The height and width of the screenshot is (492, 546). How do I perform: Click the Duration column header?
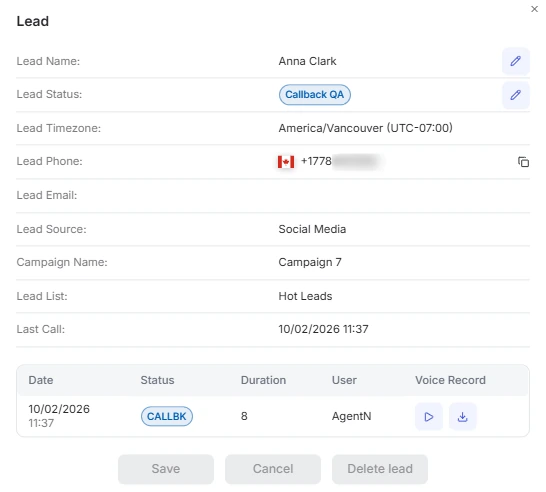pyautogui.click(x=263, y=380)
